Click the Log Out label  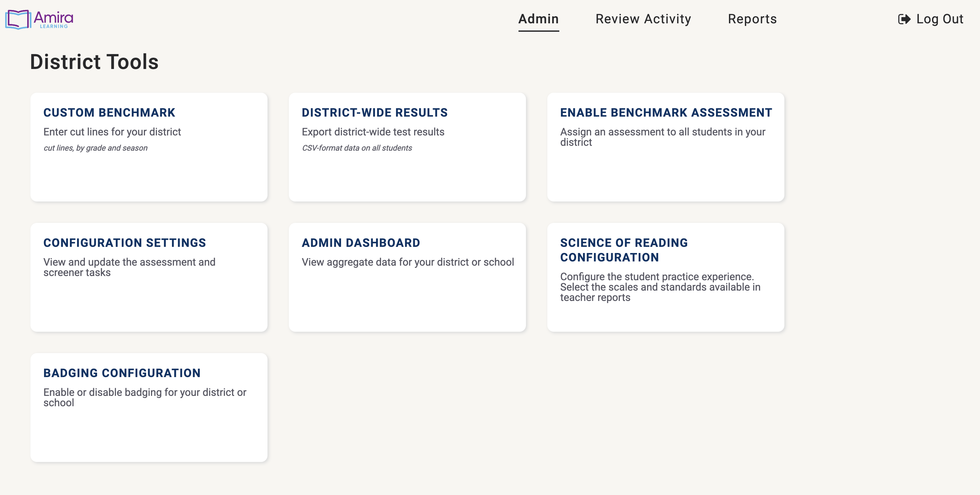[940, 19]
